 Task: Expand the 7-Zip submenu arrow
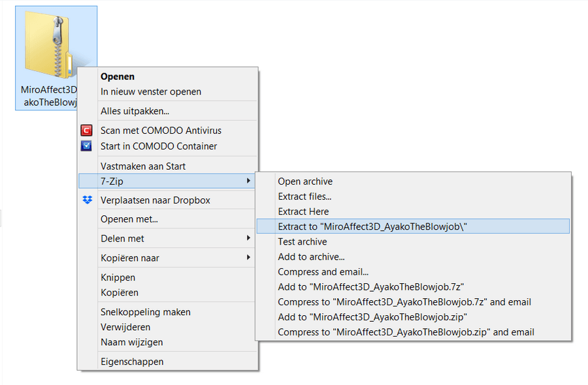[248, 181]
